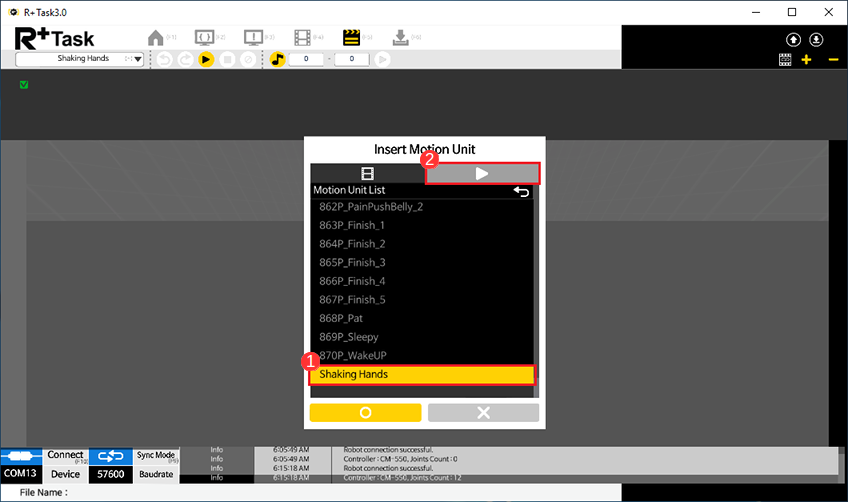Click the yellow music note icon

(278, 60)
